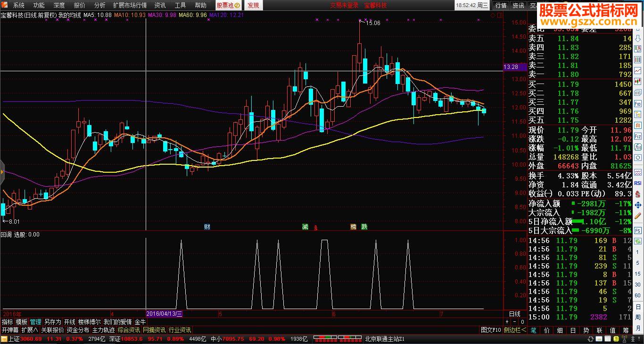Open the checklist report icon in right toolbar
This screenshot has height=344, width=644.
click(638, 49)
